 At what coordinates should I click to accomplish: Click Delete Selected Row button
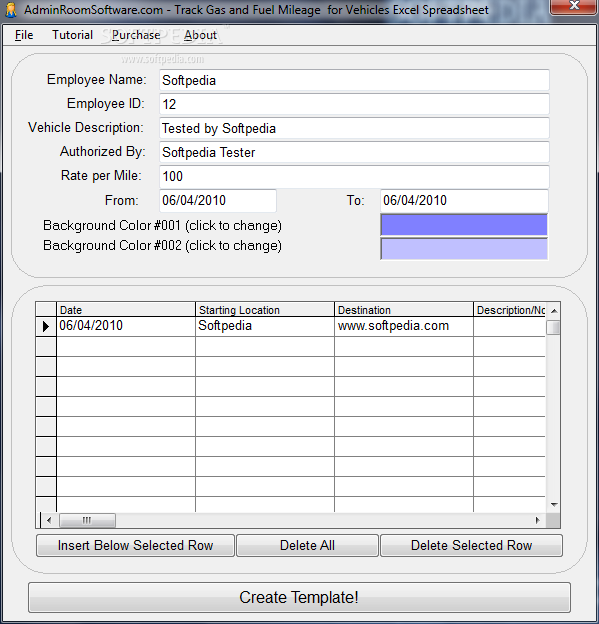click(x=471, y=545)
